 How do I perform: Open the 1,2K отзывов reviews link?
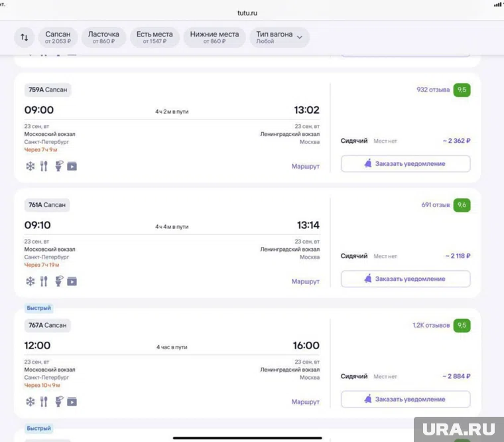430,326
